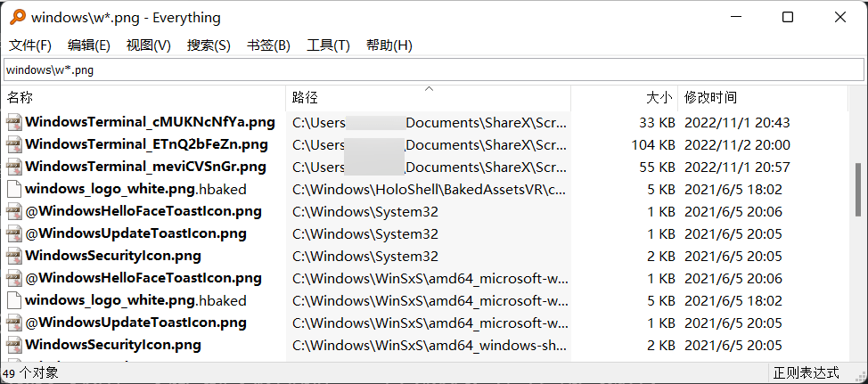Sort results by the 大小 column header
This screenshot has height=384, width=868.
click(625, 98)
